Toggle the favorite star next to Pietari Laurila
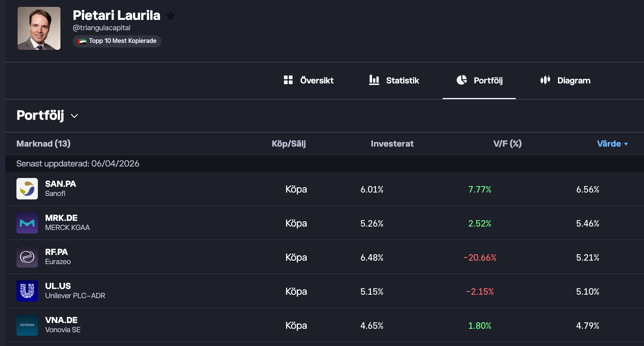Screen dimensions: 644x346 [x=171, y=16]
